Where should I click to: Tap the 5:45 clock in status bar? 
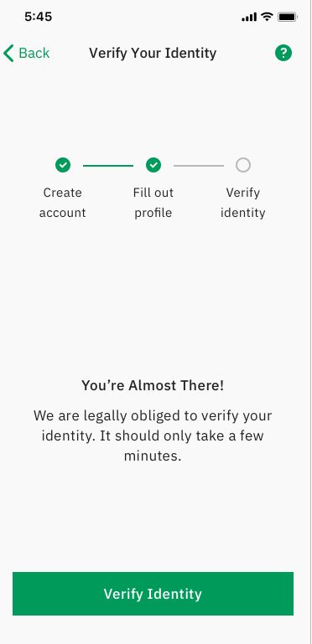pos(38,17)
